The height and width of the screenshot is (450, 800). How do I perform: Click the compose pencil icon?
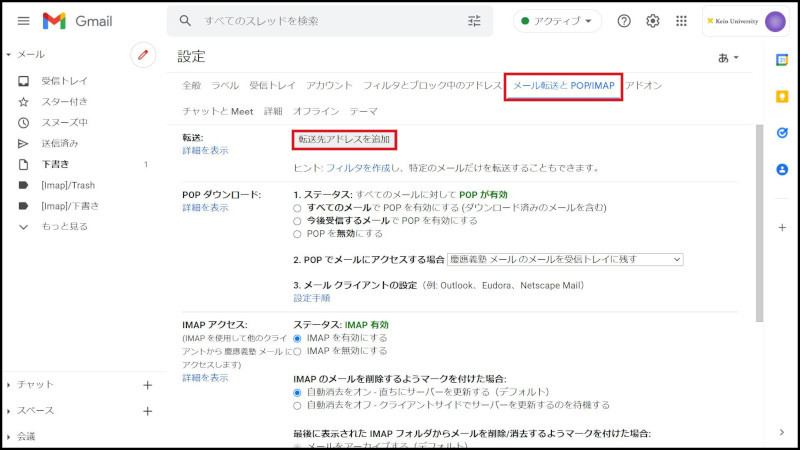143,55
